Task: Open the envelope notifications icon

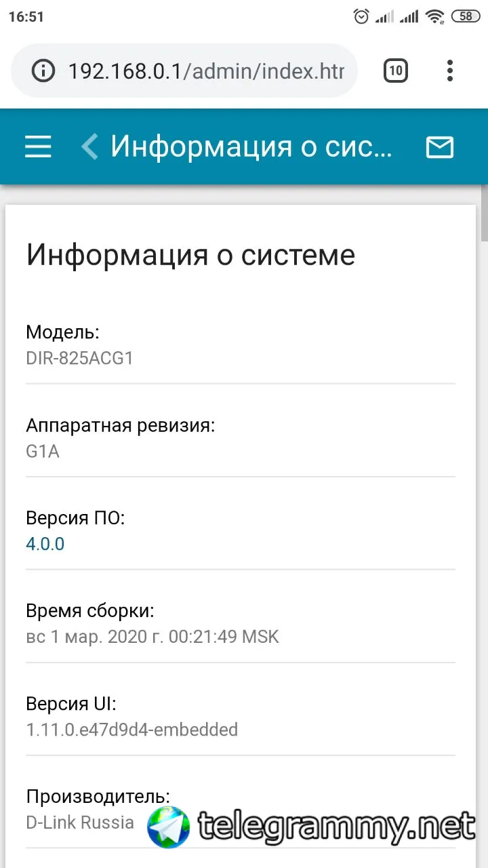Action: pyautogui.click(x=439, y=146)
